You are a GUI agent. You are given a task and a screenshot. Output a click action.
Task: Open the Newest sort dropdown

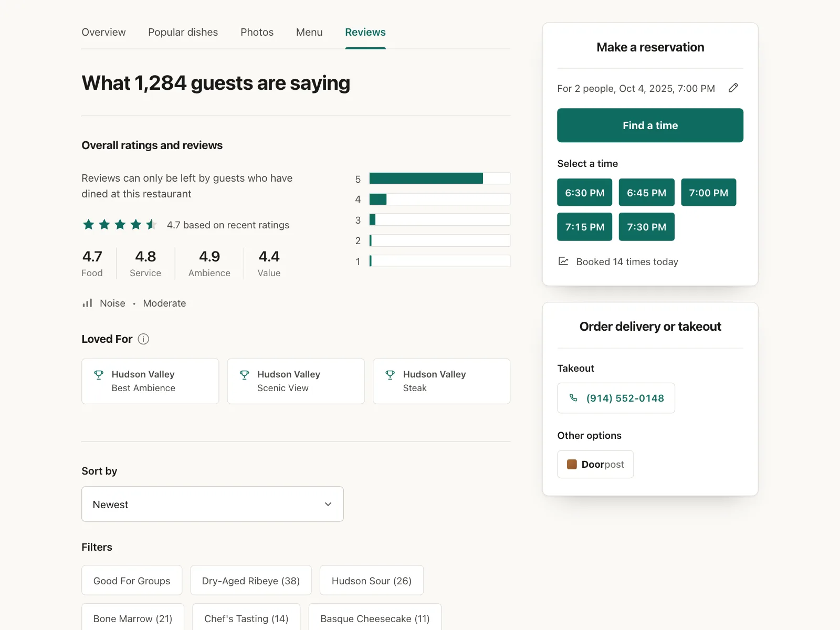point(213,504)
